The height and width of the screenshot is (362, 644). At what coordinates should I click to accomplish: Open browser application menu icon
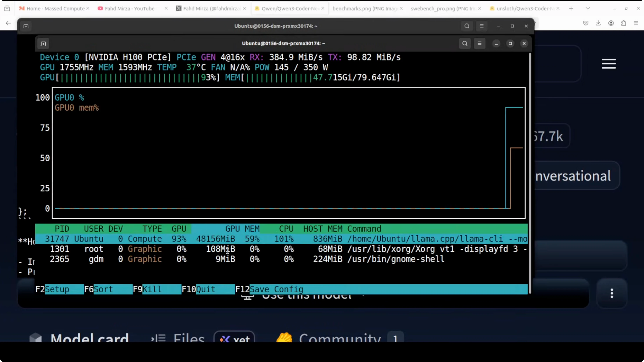click(x=636, y=23)
